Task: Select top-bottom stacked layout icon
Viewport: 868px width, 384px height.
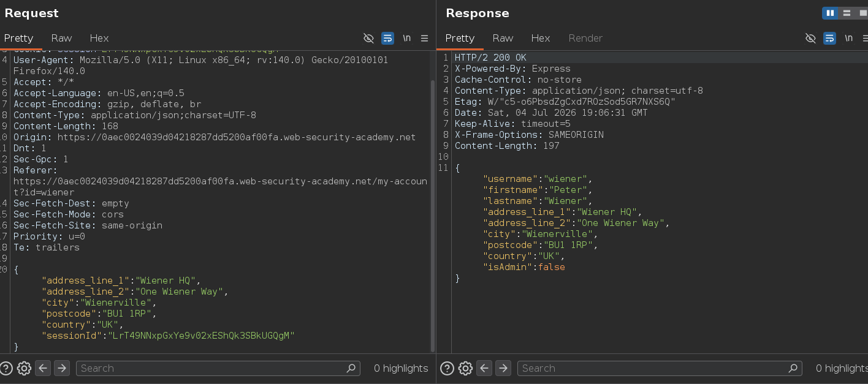Action: [847, 13]
